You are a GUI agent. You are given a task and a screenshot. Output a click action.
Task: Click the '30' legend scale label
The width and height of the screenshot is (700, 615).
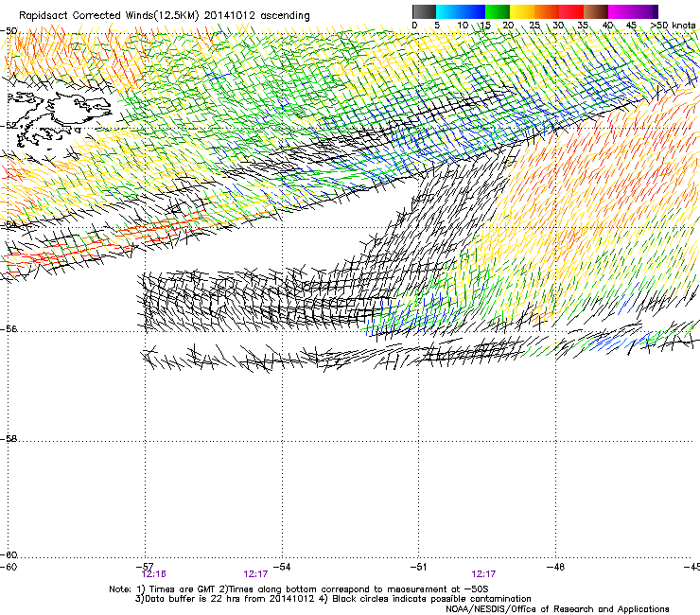(558, 25)
